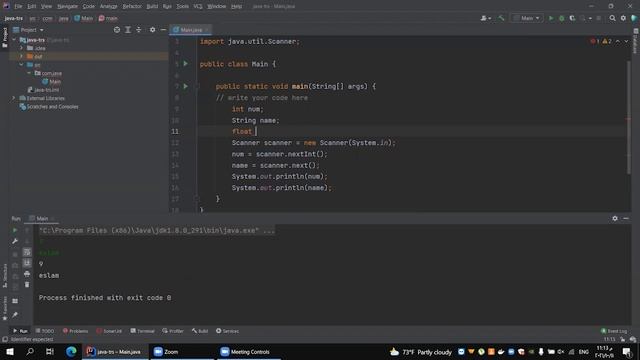Open the Event Log
640x360 pixels.
click(614, 331)
